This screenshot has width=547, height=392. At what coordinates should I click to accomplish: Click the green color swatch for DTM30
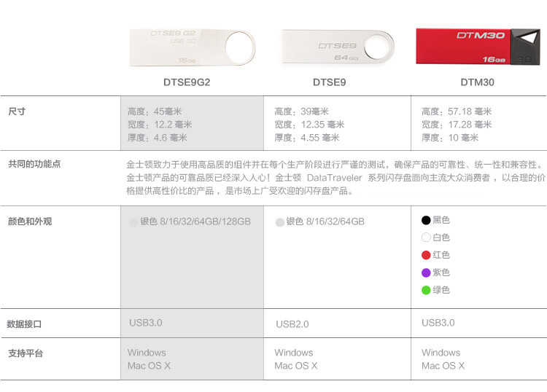[x=426, y=290]
